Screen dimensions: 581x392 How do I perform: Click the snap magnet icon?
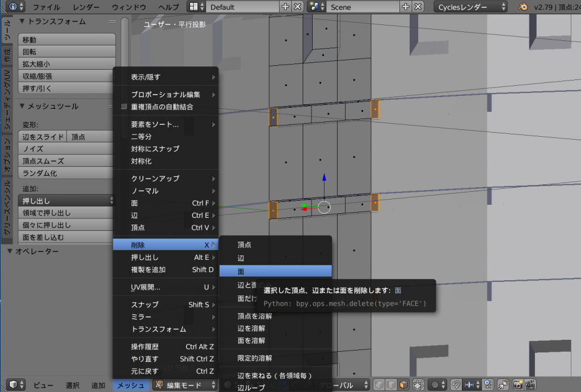pyautogui.click(x=455, y=385)
